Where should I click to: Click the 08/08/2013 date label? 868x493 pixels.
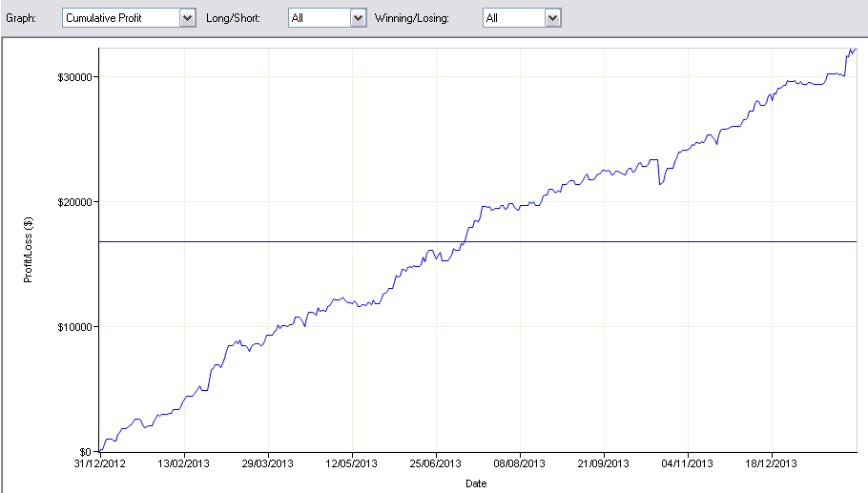(x=519, y=463)
